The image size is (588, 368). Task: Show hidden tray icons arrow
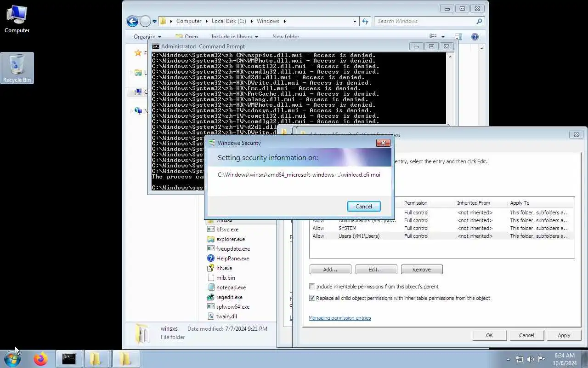(508, 359)
